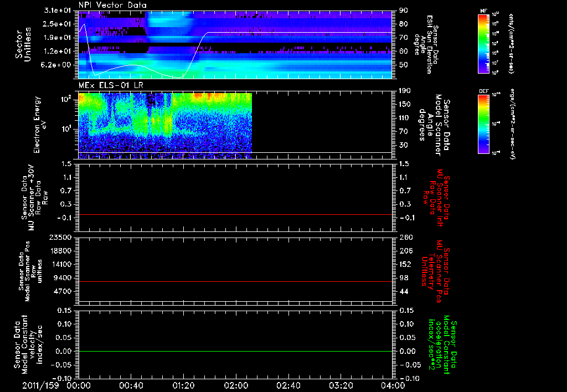This screenshot has height=392, width=567.
Task: Click the DEF energy flux color bar
Action: click(484, 124)
